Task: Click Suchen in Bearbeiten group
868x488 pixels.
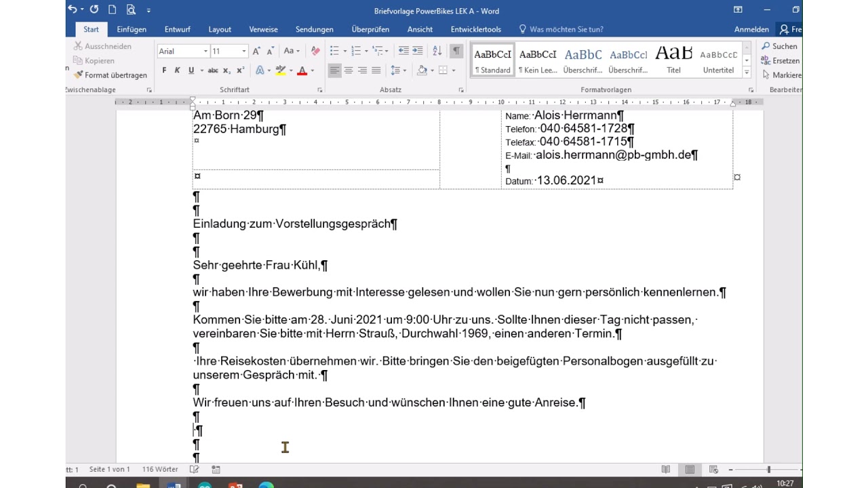Action: click(x=779, y=46)
